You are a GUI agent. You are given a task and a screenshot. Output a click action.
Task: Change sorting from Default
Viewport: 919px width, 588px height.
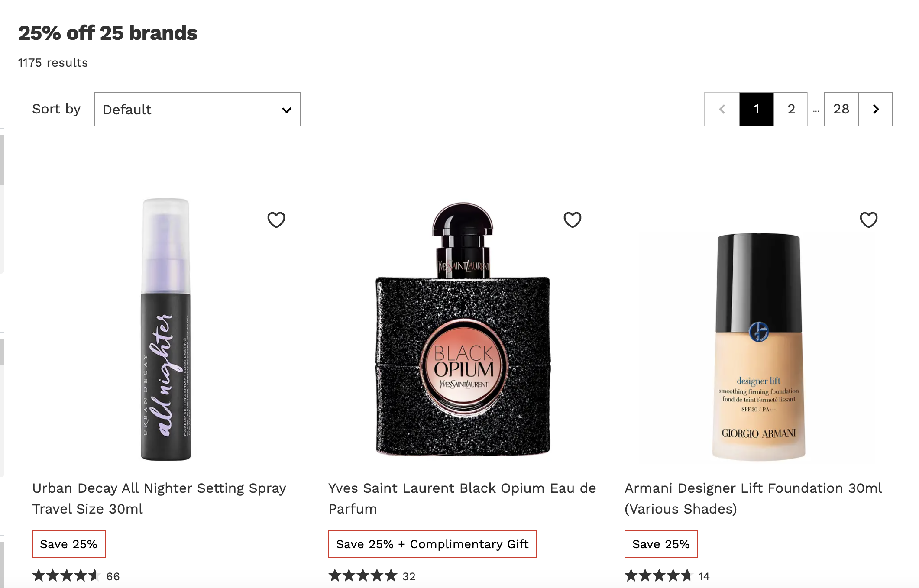197,109
